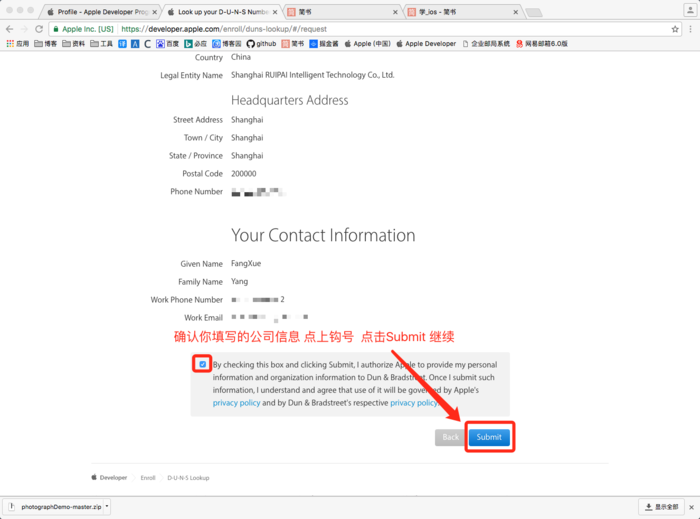The height and width of the screenshot is (519, 700).
Task: Open the 简书 bookmark in bookmarks bar
Action: [293, 43]
